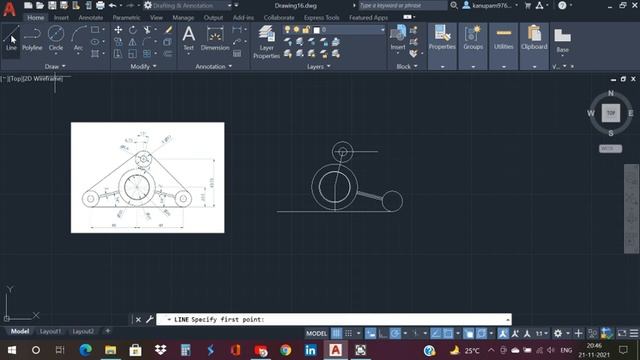Viewport: 640px width, 360px height.
Task: Undo last action in quick access toolbar
Action: [x=113, y=5]
